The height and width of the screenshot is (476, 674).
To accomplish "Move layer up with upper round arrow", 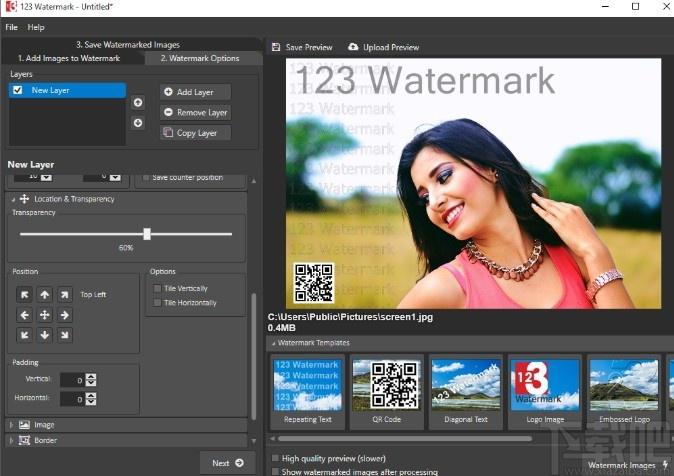I will [138, 102].
